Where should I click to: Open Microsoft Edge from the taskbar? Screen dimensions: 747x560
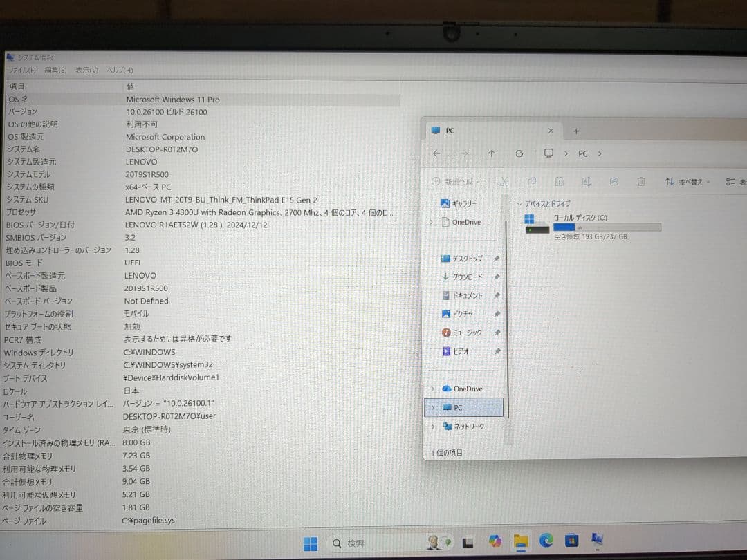(x=546, y=541)
